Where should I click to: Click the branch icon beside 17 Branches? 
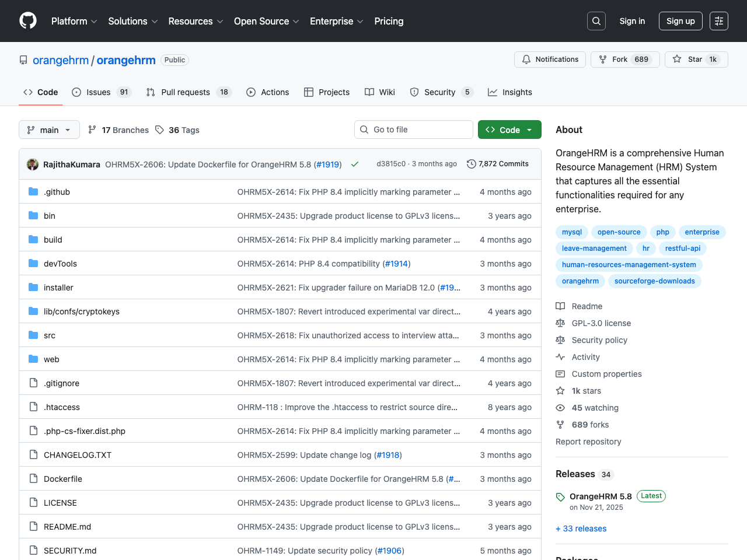click(x=92, y=129)
